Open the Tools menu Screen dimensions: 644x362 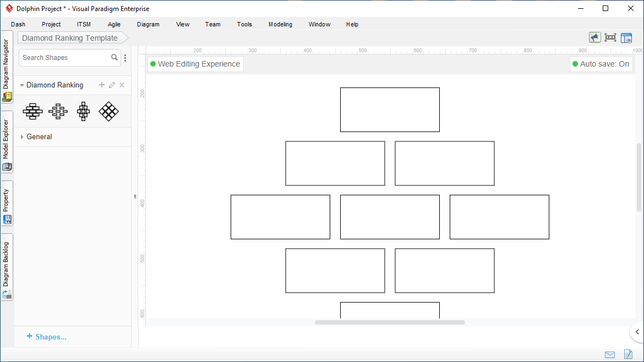[x=244, y=24]
